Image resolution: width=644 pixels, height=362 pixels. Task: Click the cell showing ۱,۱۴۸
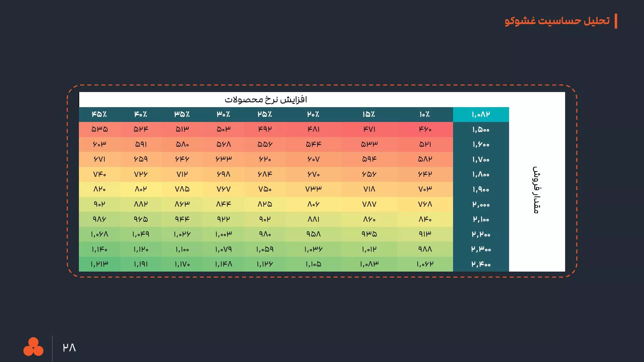[x=223, y=264]
